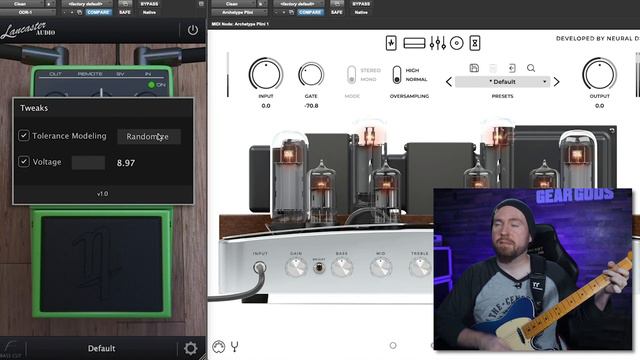This screenshot has width=640, height=360.
Task: Open the MIDI mappings icon bottom left
Action: tap(219, 347)
